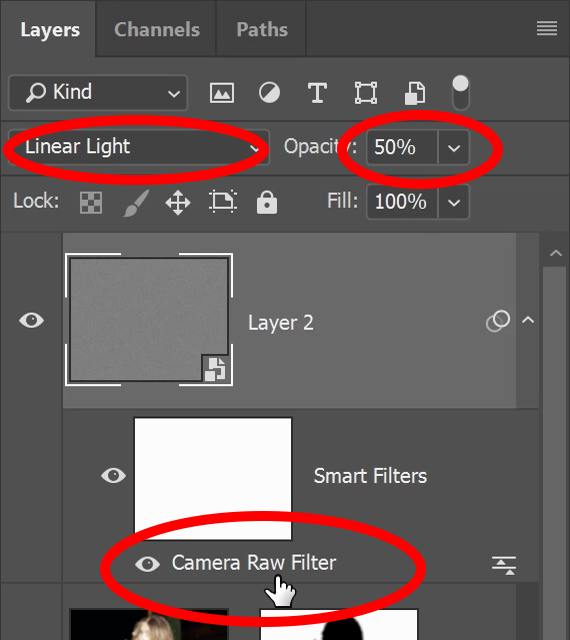Open the Linear Light blend mode dropdown
The width and height of the screenshot is (570, 640).
[x=139, y=147]
